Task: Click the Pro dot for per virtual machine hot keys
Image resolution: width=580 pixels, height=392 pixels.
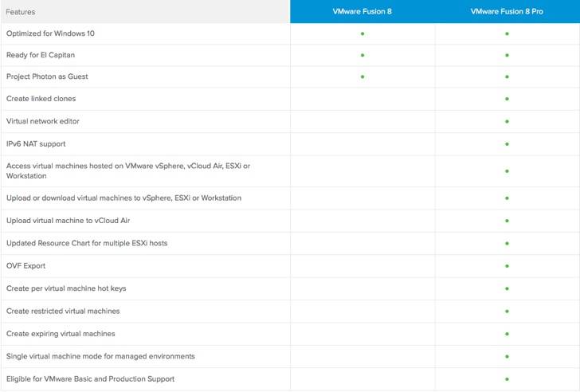Action: click(507, 288)
